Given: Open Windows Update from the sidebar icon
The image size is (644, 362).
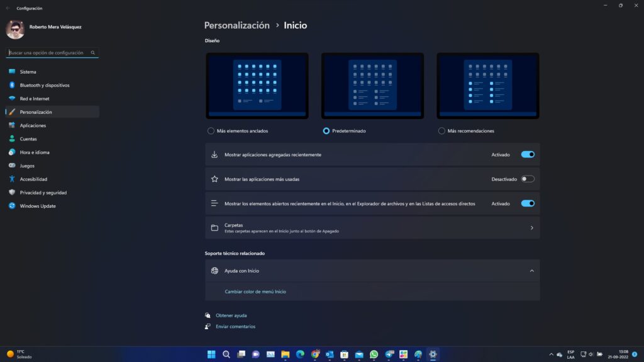Looking at the screenshot, I should click(12, 206).
